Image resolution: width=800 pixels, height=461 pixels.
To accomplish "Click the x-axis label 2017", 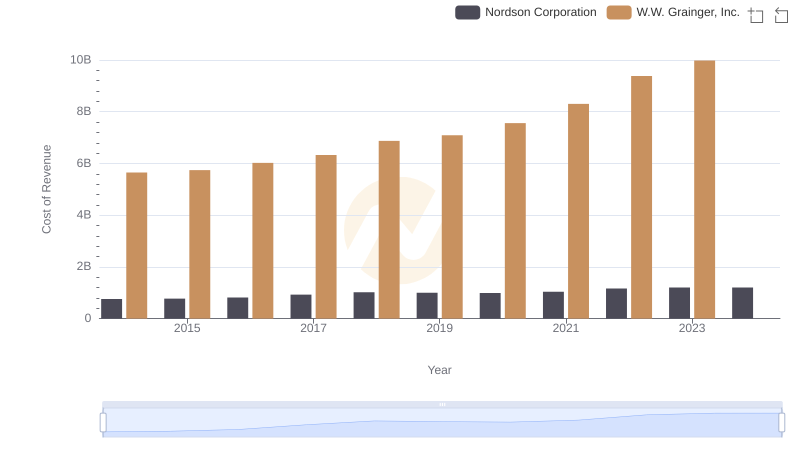I will pyautogui.click(x=313, y=328).
